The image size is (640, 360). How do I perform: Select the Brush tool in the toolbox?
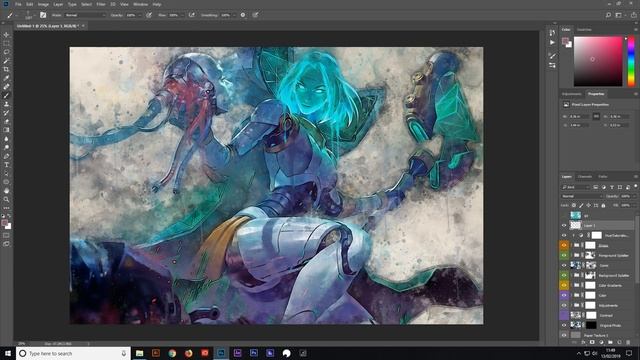[x=6, y=96]
